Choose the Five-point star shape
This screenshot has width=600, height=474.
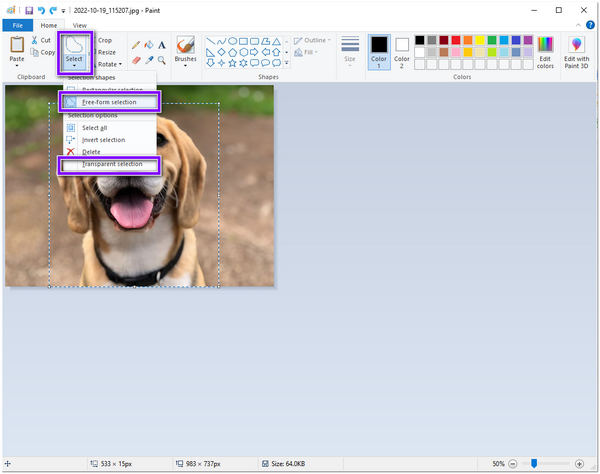pyautogui.click(x=232, y=63)
